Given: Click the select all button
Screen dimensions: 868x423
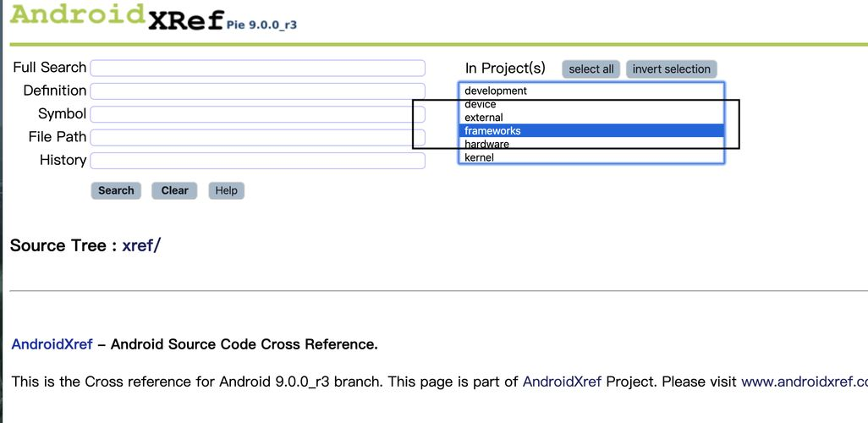Looking at the screenshot, I should click(591, 69).
